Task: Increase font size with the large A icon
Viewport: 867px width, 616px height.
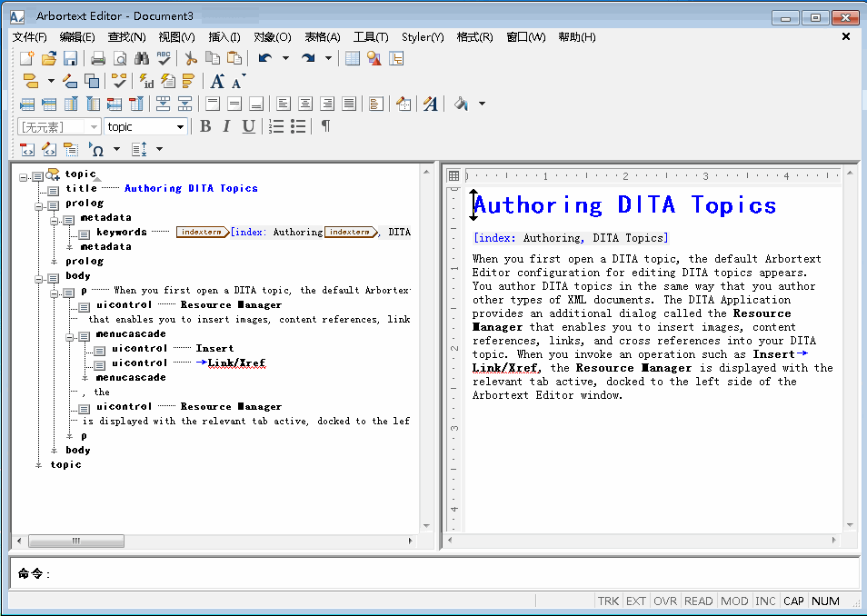Action: [217, 81]
